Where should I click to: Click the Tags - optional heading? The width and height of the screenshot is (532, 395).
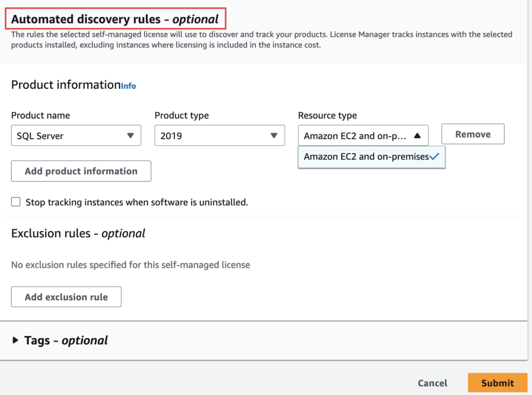tap(66, 340)
